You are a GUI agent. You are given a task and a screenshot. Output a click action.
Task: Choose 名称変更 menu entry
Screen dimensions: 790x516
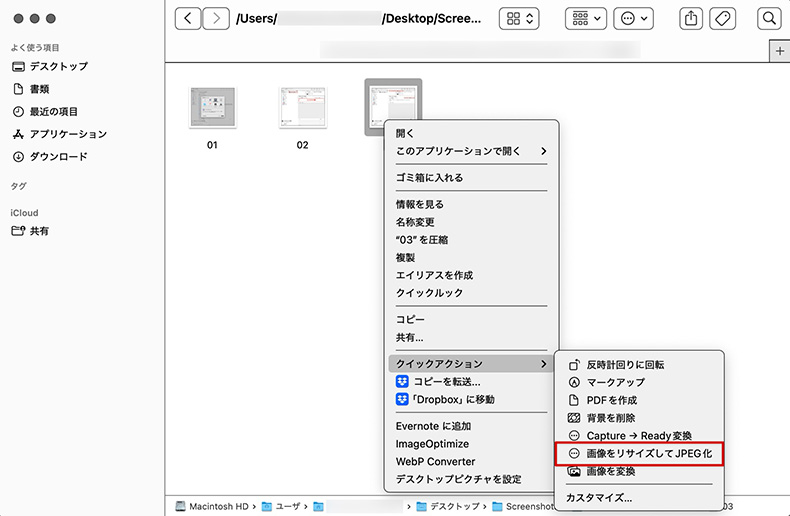click(472, 222)
